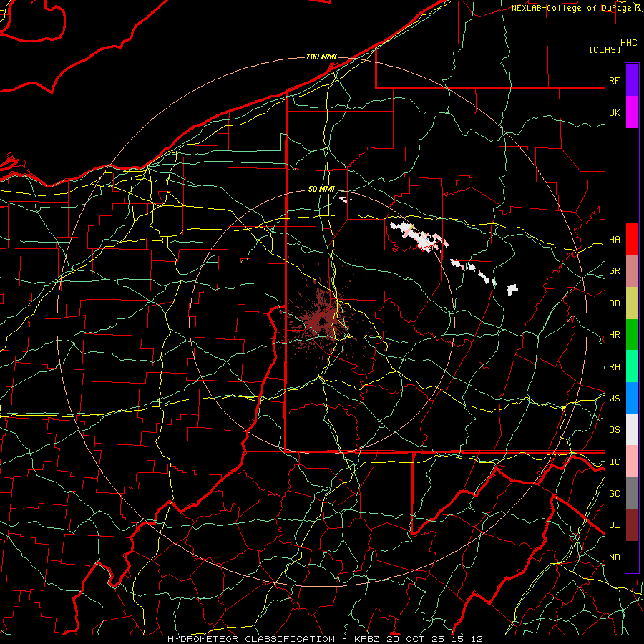Click the purple RF color swatch
Screen dimensions: 644x644
(632, 80)
